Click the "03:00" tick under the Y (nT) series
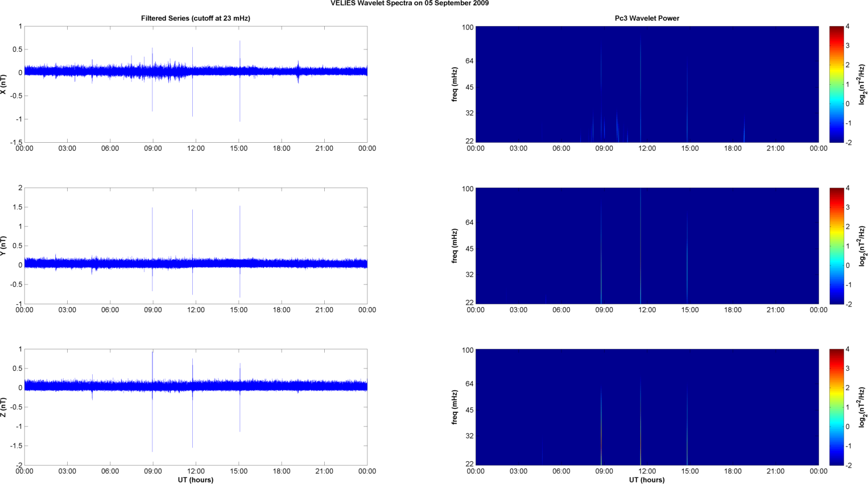Image resolution: width=868 pixels, height=484 pixels. [67, 310]
